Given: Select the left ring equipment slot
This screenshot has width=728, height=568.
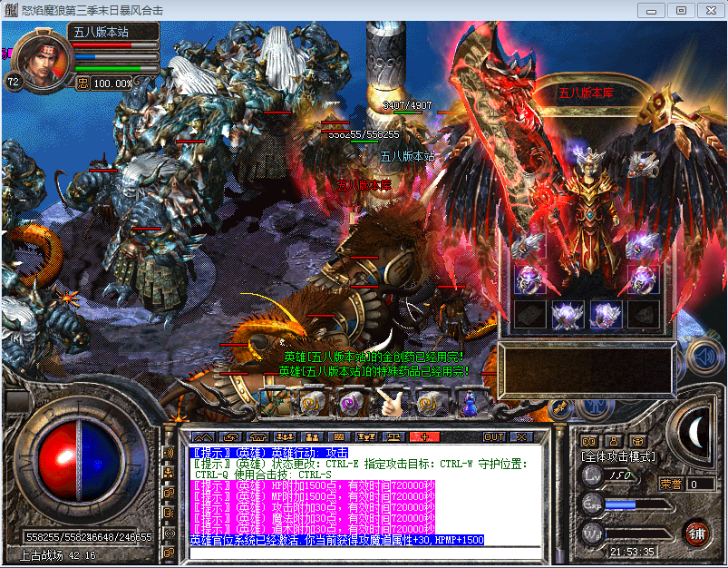Looking at the screenshot, I should 529,279.
